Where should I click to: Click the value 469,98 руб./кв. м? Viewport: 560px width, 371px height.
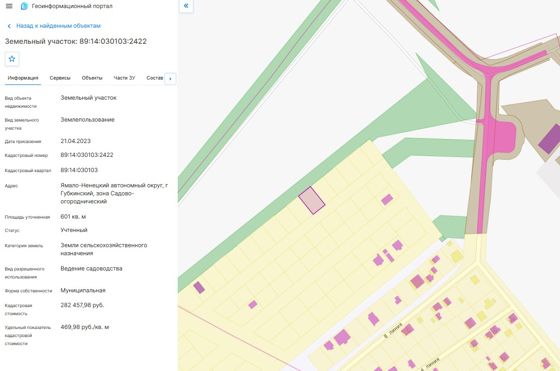85,327
